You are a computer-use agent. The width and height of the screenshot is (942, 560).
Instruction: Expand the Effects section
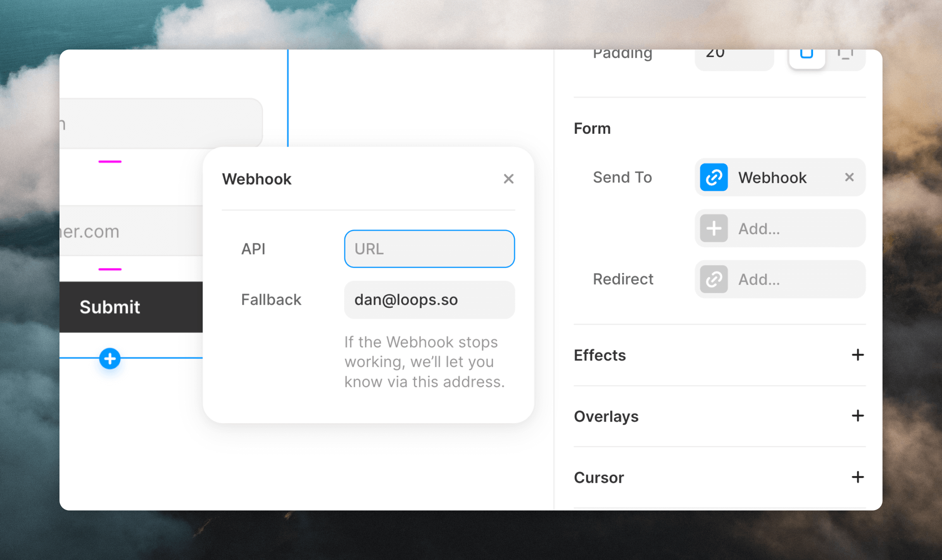coord(858,355)
